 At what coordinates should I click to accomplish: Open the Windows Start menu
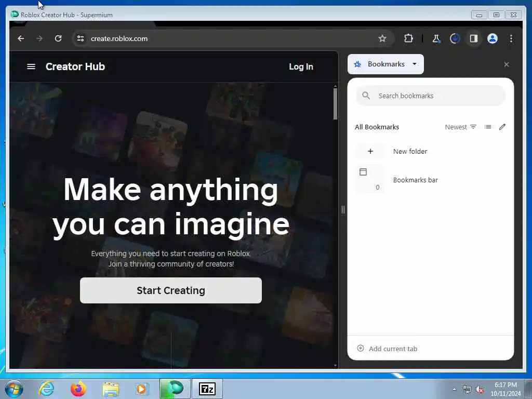pyautogui.click(x=14, y=389)
